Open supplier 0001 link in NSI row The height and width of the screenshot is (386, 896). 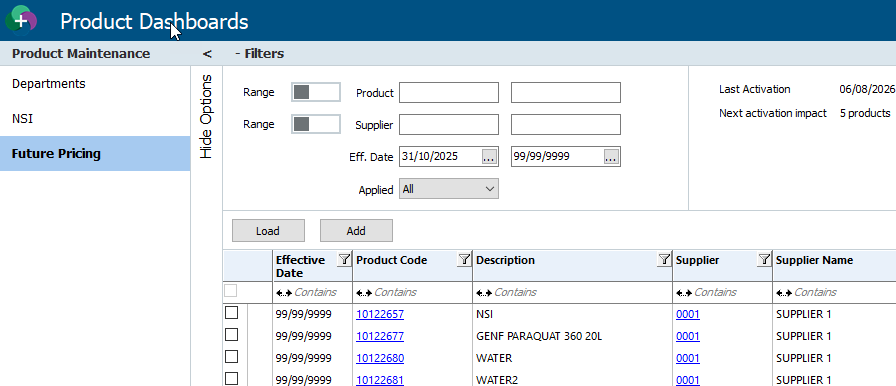687,314
